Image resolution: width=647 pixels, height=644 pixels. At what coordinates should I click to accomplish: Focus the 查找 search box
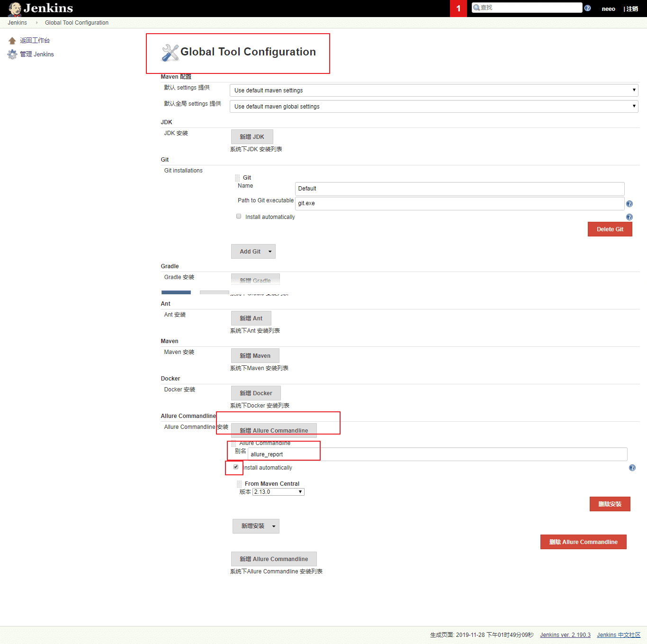click(527, 8)
